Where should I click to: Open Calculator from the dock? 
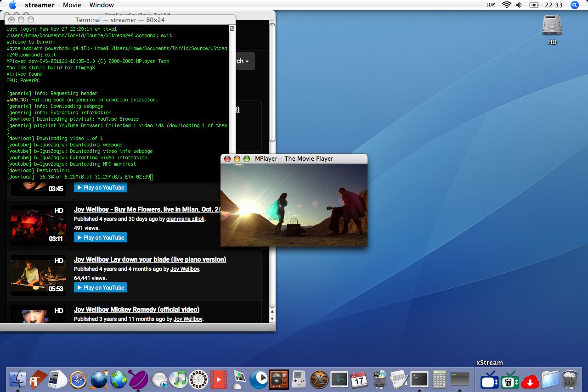pos(440,379)
